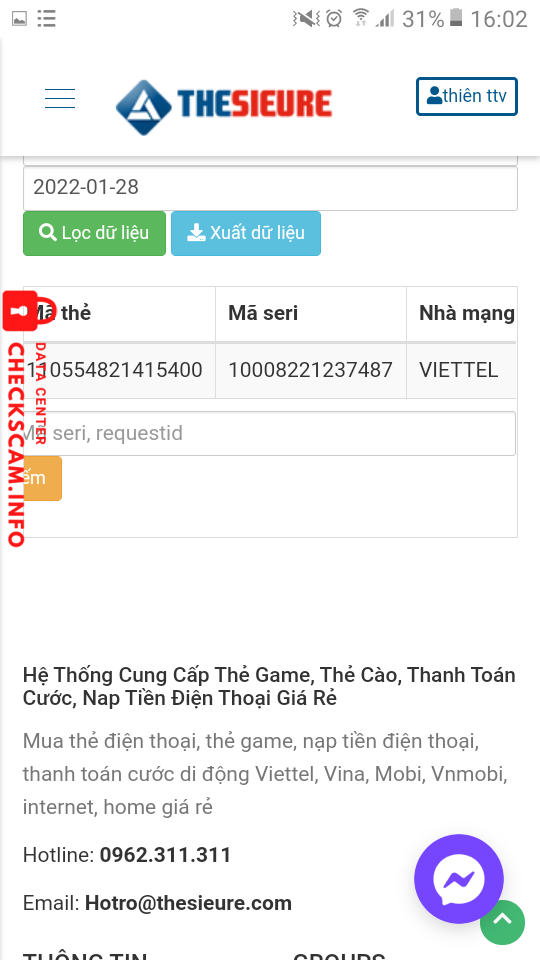Click the Xuất dữ liệu export button

click(x=246, y=233)
